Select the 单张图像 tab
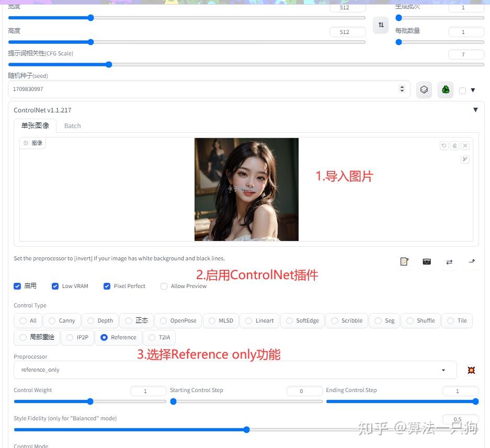Screen dimensions: 490x448 35,125
